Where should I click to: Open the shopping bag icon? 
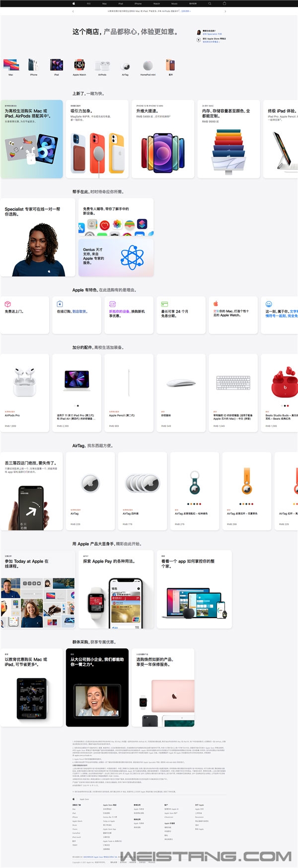pos(224,3)
